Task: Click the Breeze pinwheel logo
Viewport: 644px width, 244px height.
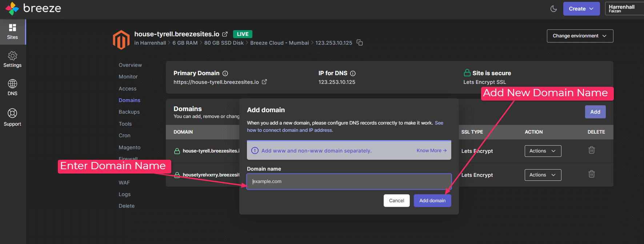Action: point(12,8)
